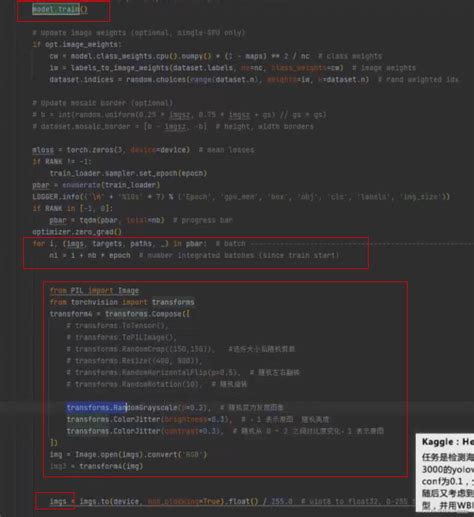Click the Kaggle popup text at right
Image resolution: width=474 pixels, height=517 pixels.
(445, 473)
